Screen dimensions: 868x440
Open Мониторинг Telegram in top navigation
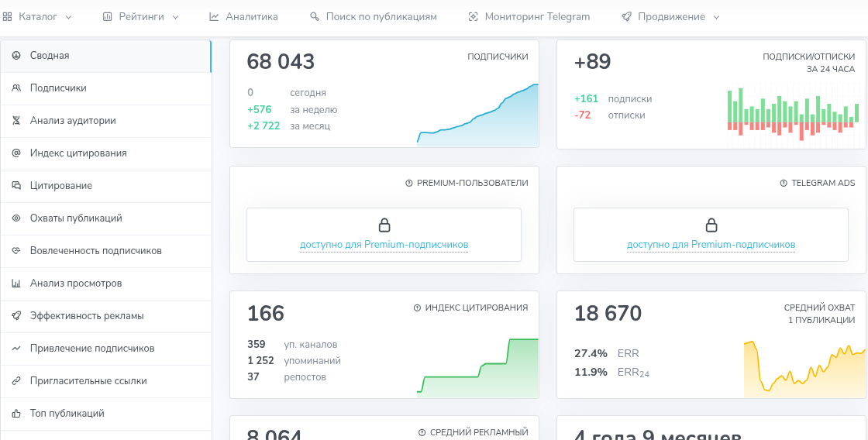[529, 16]
